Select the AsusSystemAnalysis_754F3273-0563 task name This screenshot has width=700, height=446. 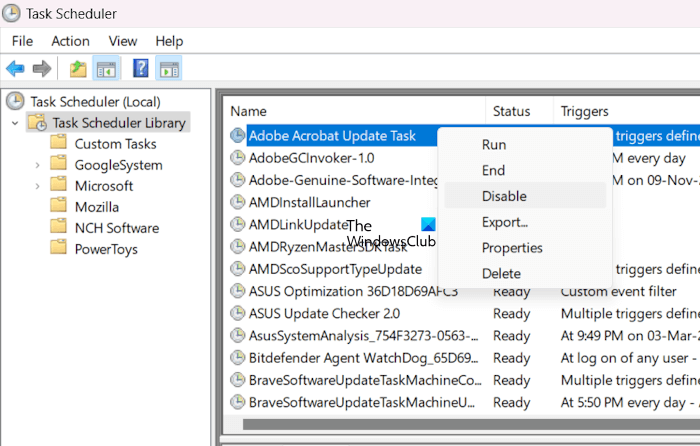click(x=363, y=336)
